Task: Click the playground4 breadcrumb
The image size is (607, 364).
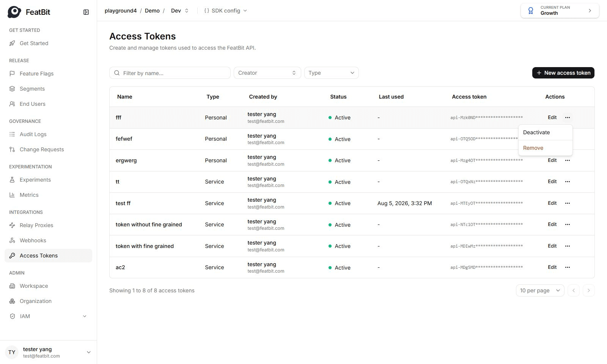Action: [121, 11]
